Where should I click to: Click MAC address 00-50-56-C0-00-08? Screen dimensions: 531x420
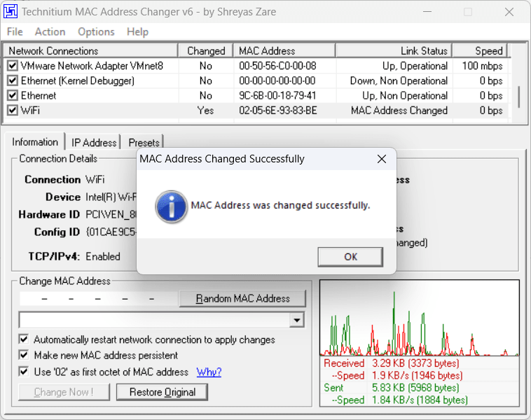[277, 66]
